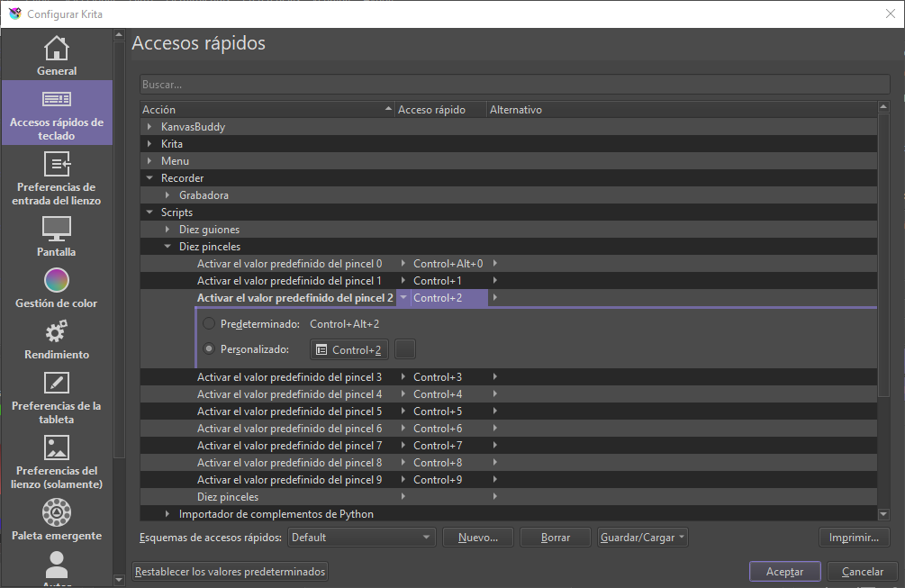Screen dimensions: 905x588
Task: Open Paleta emergente settings
Action: pos(57,520)
